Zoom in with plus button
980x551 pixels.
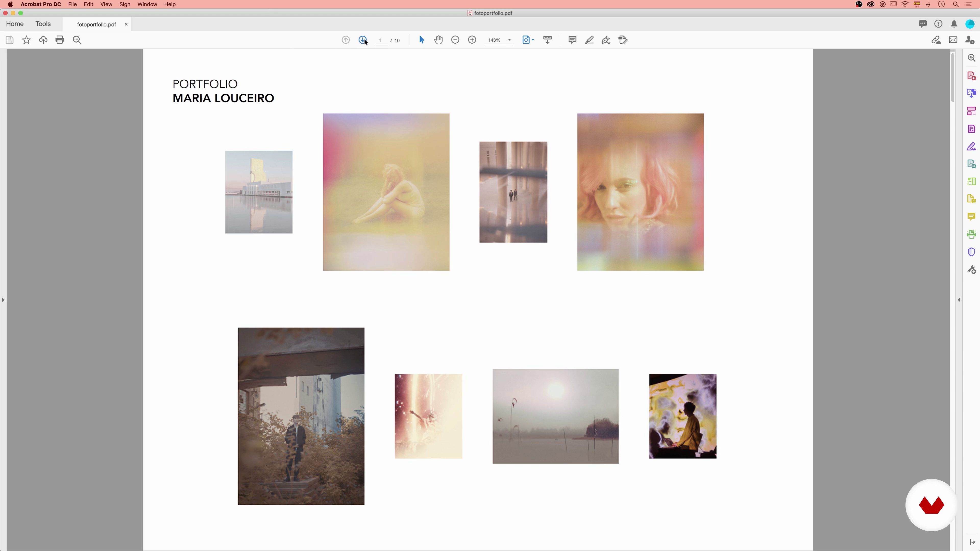click(x=472, y=40)
